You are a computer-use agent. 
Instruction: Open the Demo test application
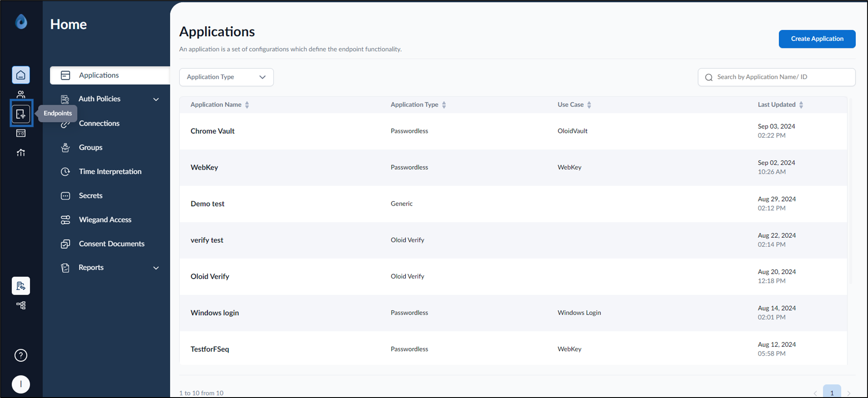point(513,204)
